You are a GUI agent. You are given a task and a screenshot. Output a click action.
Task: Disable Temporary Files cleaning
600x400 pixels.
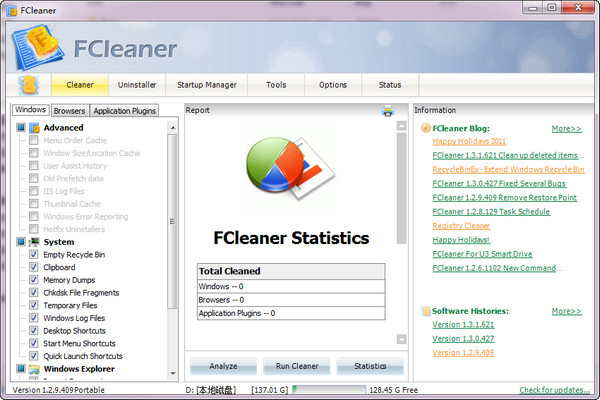click(34, 305)
